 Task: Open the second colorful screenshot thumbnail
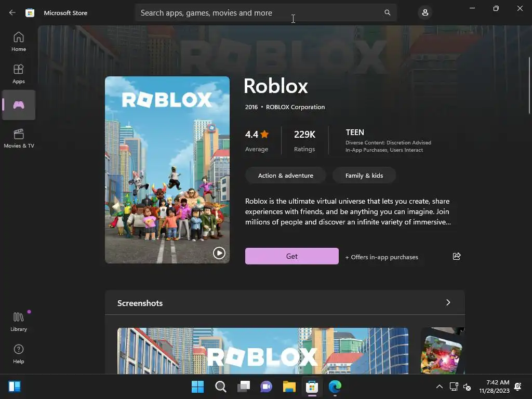click(443, 351)
